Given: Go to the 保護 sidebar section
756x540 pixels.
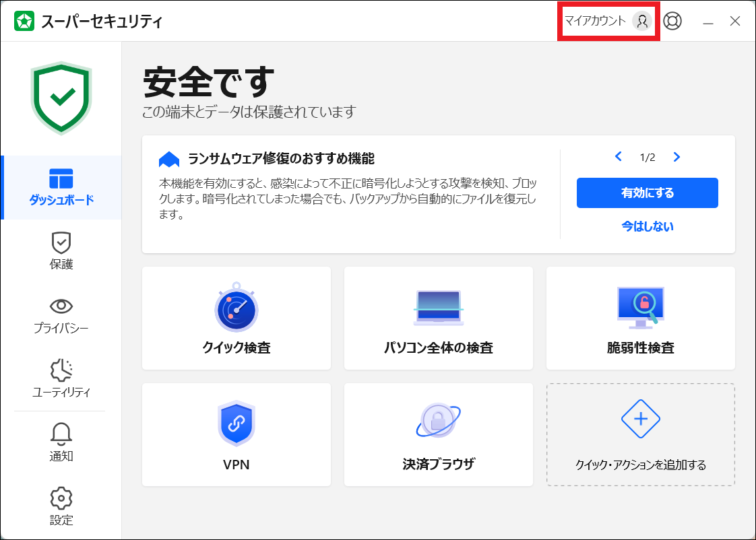Looking at the screenshot, I should 61,251.
